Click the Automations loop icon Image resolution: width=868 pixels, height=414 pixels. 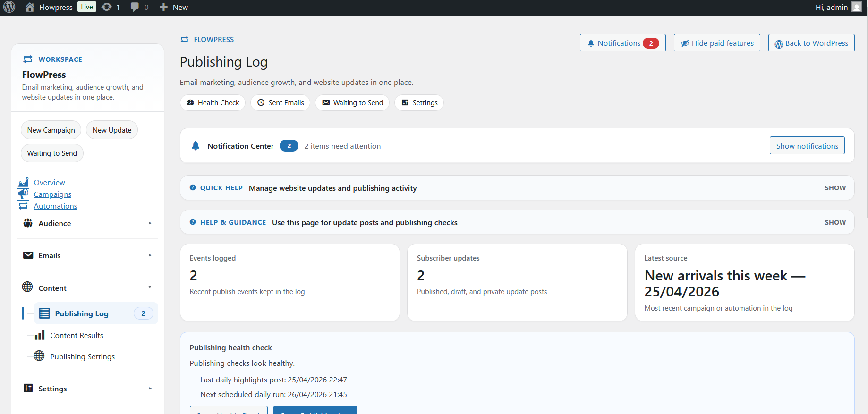[23, 206]
